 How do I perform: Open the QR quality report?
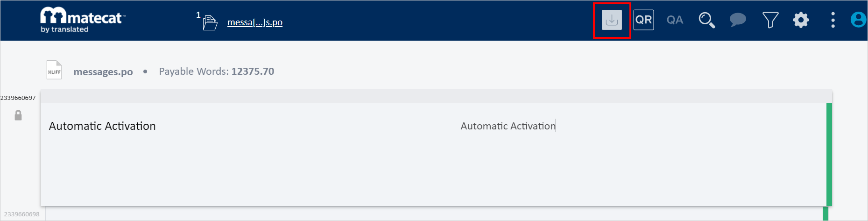(x=643, y=20)
